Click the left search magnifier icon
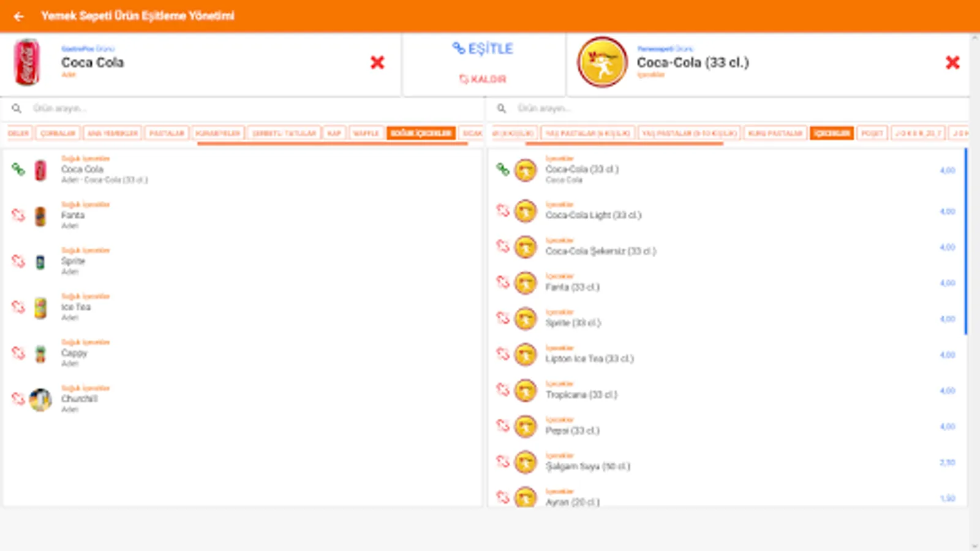 17,108
